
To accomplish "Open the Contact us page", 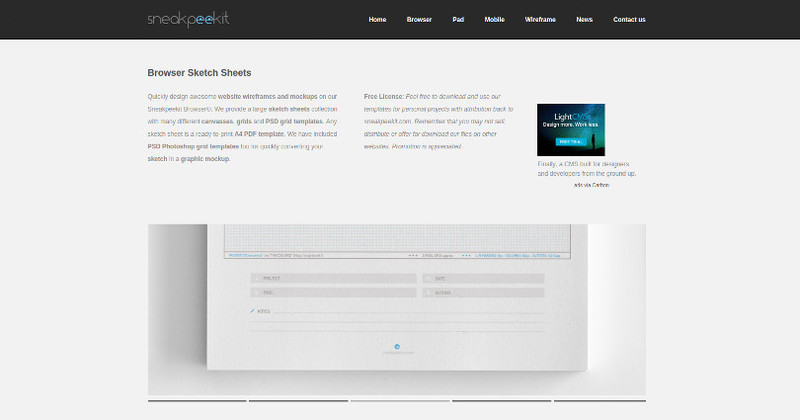I will (629, 19).
